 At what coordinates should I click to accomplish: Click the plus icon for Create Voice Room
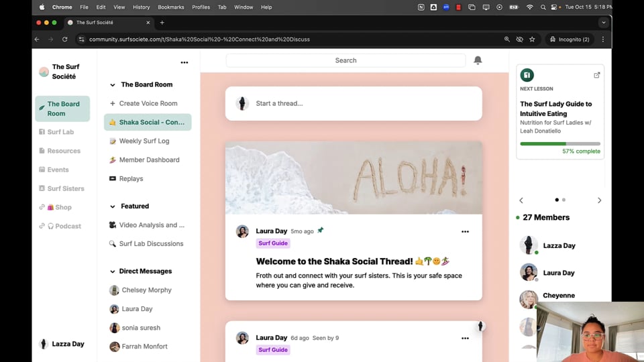point(113,103)
